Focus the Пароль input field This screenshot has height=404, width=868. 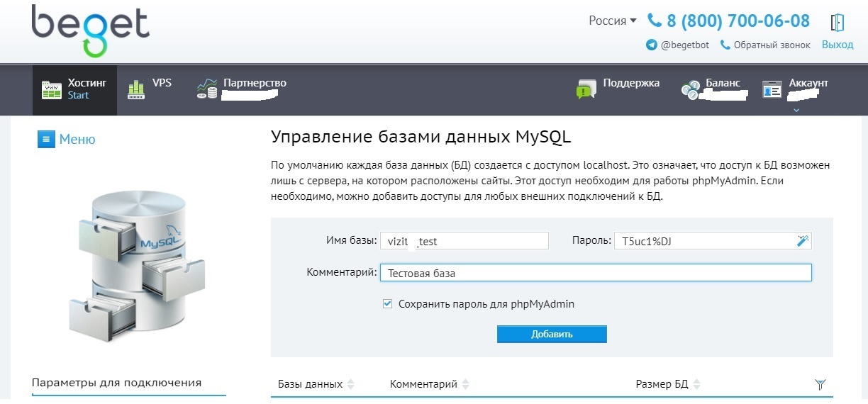(713, 241)
